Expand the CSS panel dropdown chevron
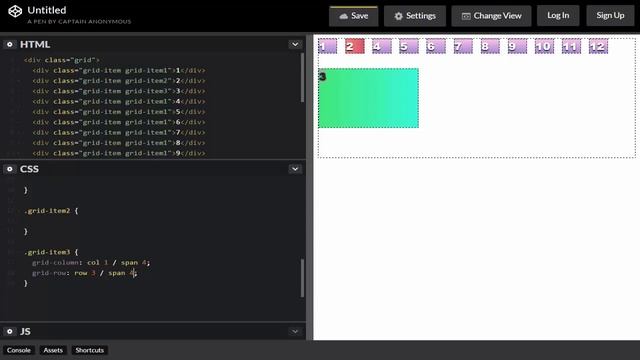Image resolution: width=640 pixels, height=360 pixels. coord(295,169)
